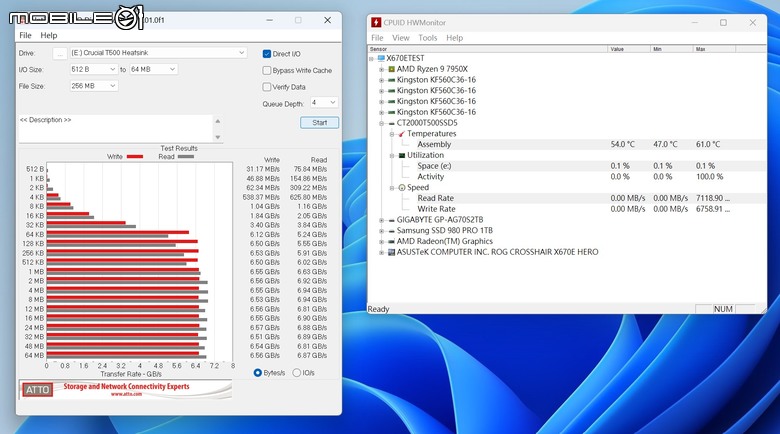The height and width of the screenshot is (434, 780).
Task: Click the drive browse '...' button
Action: [x=60, y=53]
